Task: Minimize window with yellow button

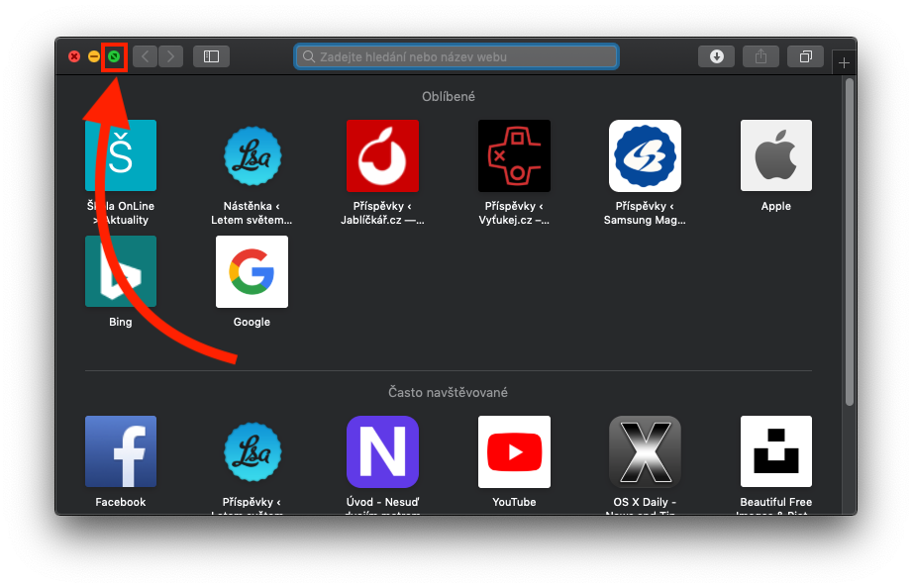Action: (94, 56)
